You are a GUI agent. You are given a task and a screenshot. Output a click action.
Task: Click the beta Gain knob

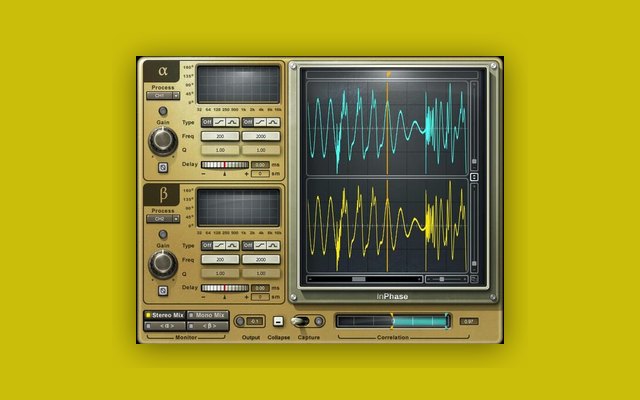click(x=163, y=264)
